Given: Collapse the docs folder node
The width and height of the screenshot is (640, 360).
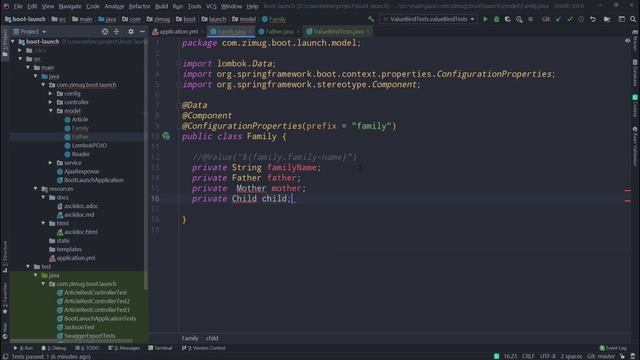Looking at the screenshot, I should pyautogui.click(x=43, y=197).
